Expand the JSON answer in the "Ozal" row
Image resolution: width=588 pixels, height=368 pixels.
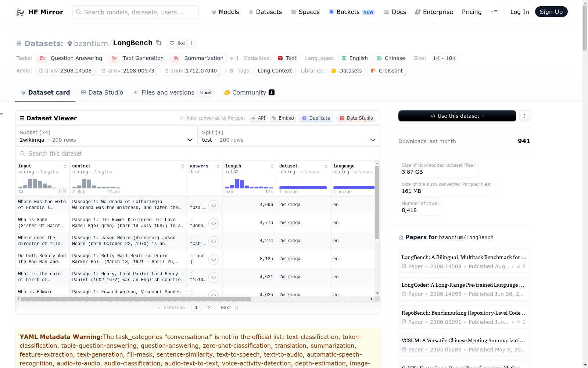(x=214, y=205)
